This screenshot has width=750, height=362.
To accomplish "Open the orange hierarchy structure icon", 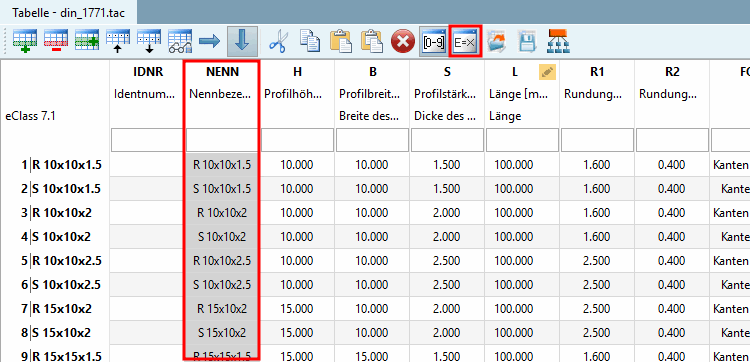I will coord(557,42).
